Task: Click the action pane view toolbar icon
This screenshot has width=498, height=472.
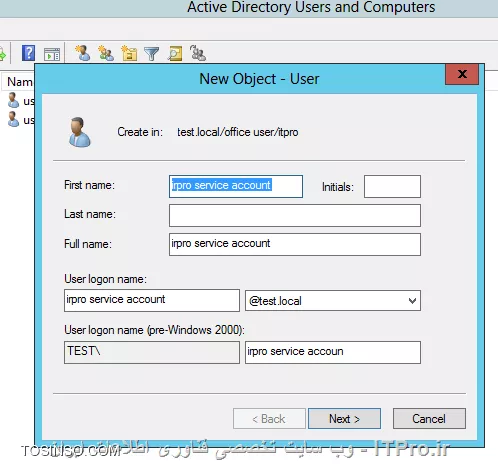Action: (52, 54)
